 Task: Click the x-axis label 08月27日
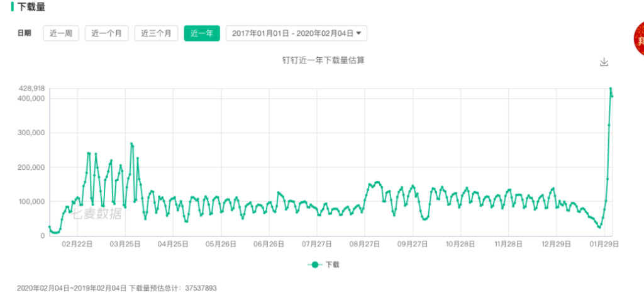(x=365, y=244)
